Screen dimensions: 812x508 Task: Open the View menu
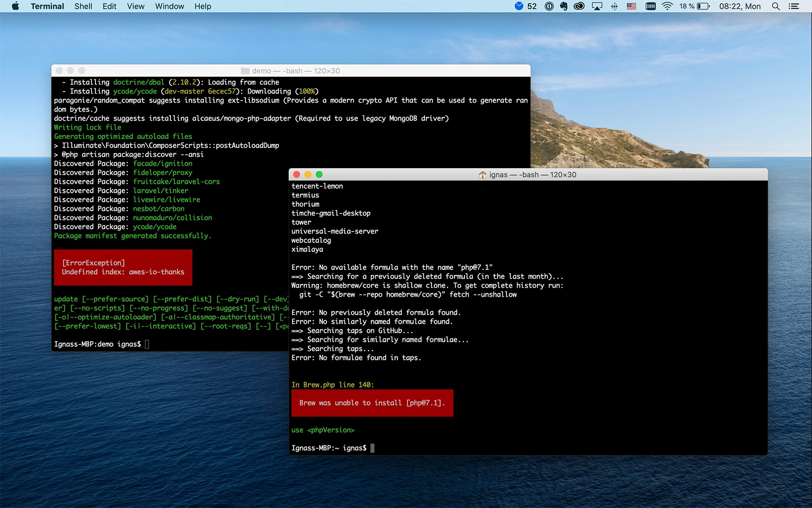[x=135, y=6]
